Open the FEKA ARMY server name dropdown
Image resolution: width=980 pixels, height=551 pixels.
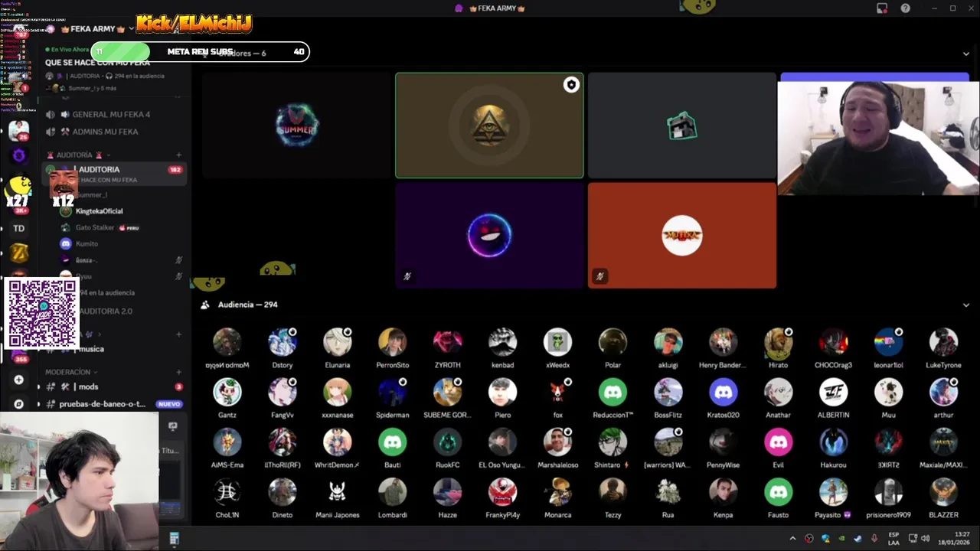(132, 29)
